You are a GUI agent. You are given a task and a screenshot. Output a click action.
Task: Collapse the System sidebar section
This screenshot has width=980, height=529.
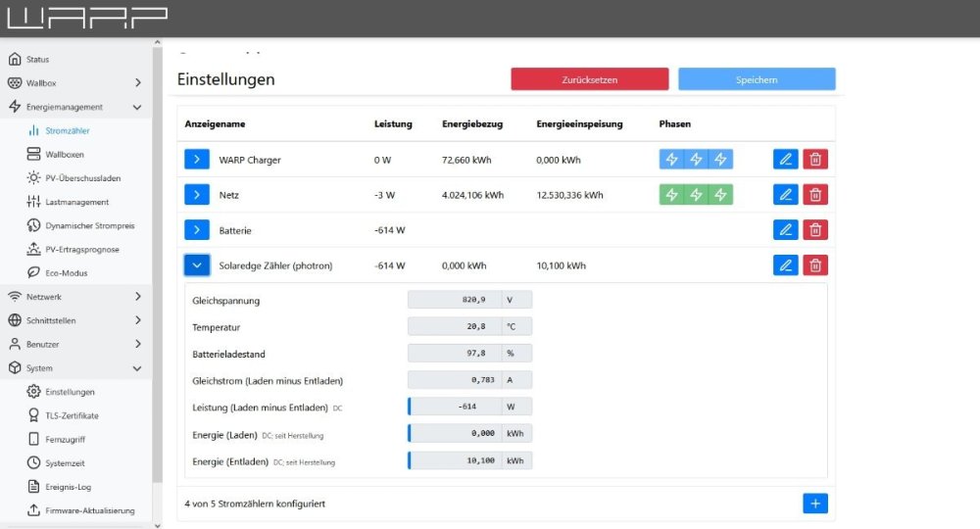click(x=75, y=368)
